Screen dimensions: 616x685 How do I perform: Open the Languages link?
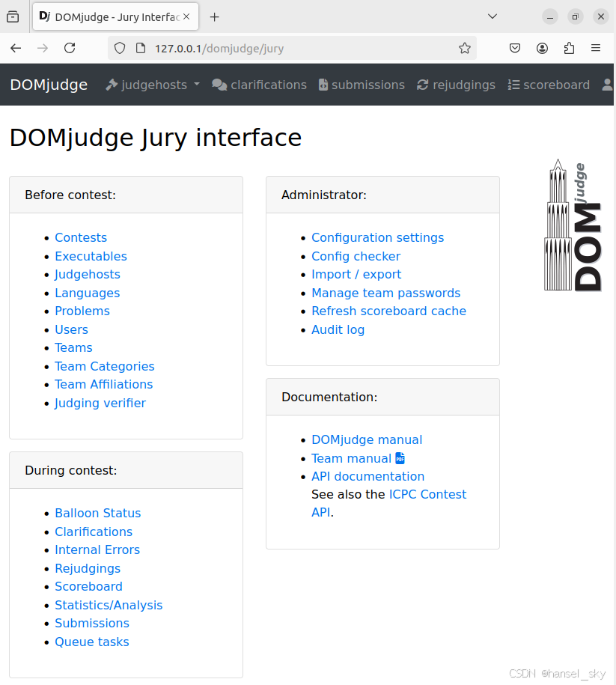[88, 293]
